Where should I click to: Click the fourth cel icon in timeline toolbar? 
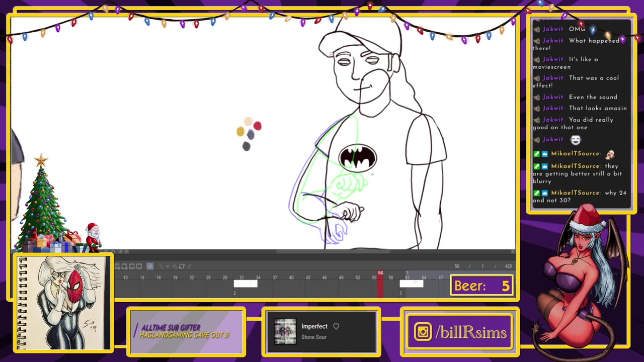tap(139, 266)
